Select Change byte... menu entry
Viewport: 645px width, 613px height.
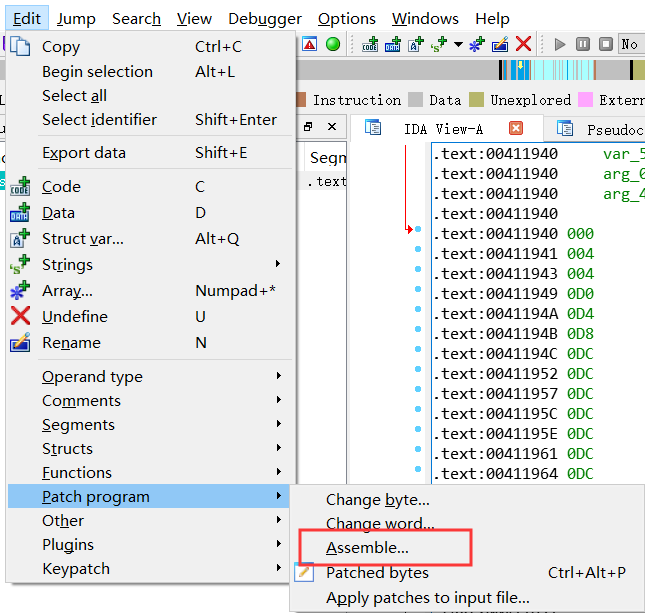click(378, 500)
